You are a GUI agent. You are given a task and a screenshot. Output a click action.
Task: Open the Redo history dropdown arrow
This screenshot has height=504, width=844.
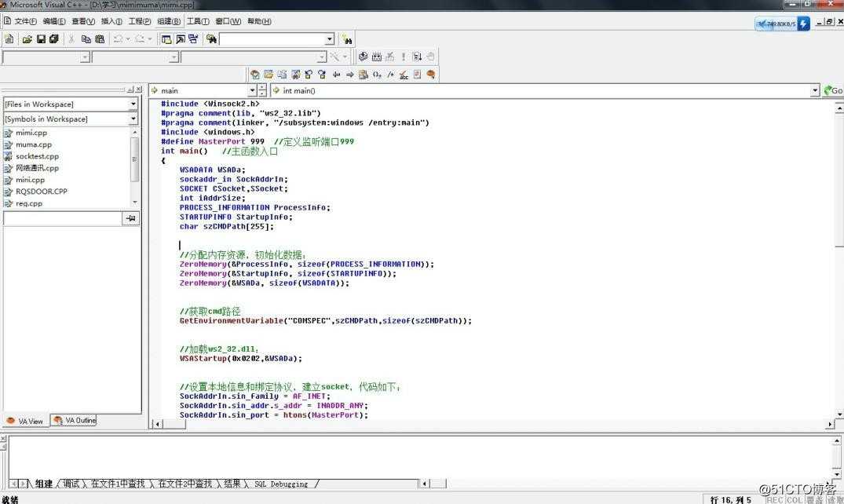[150, 38]
